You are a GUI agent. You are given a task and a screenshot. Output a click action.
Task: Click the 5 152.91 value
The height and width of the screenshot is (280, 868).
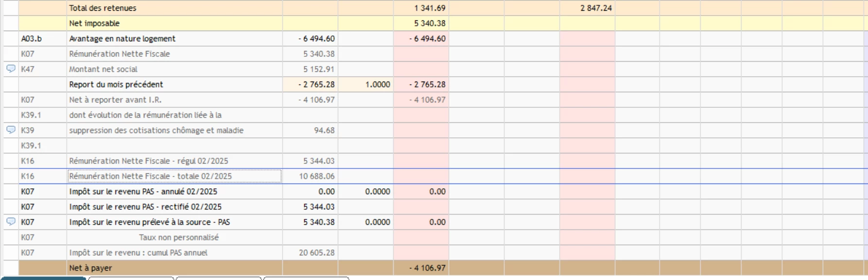tap(319, 69)
